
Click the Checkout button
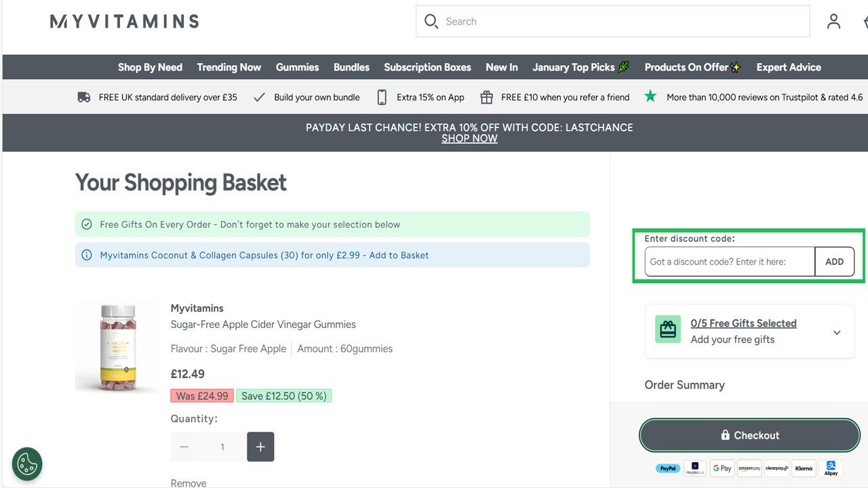(x=749, y=435)
